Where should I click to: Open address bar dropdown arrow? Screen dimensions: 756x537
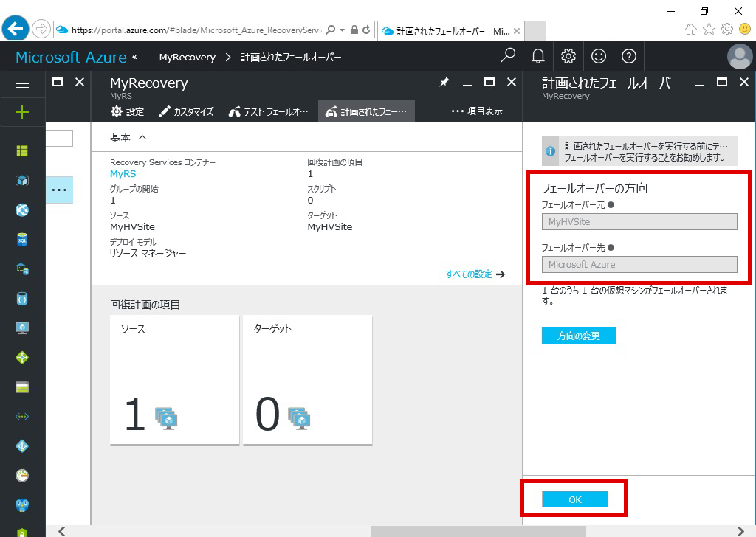(343, 30)
